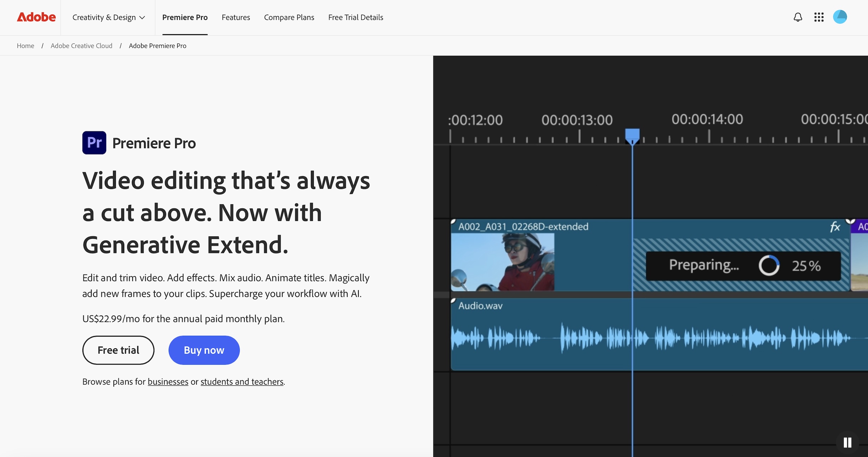
Task: Click the US$22.99/mo pricing text
Action: [183, 318]
